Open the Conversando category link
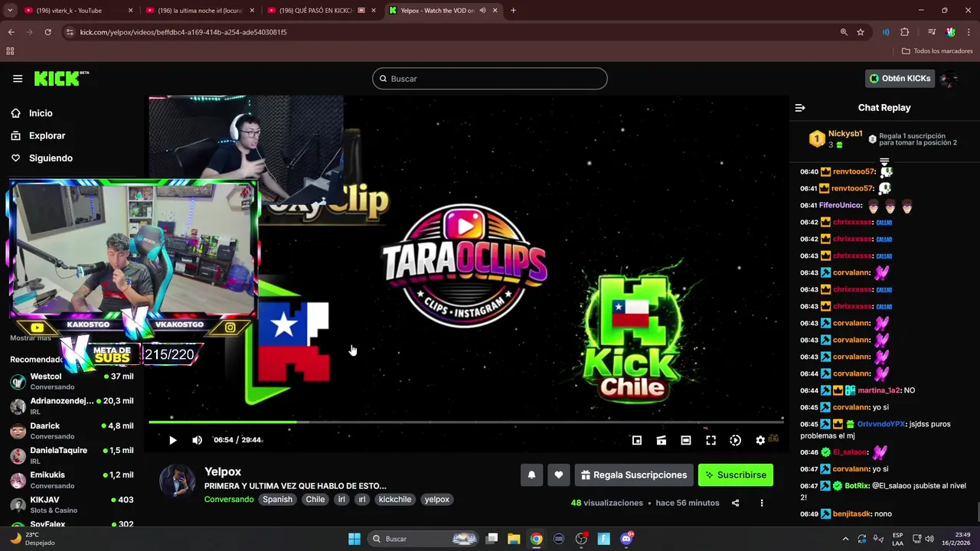This screenshot has width=980, height=551. [229, 499]
